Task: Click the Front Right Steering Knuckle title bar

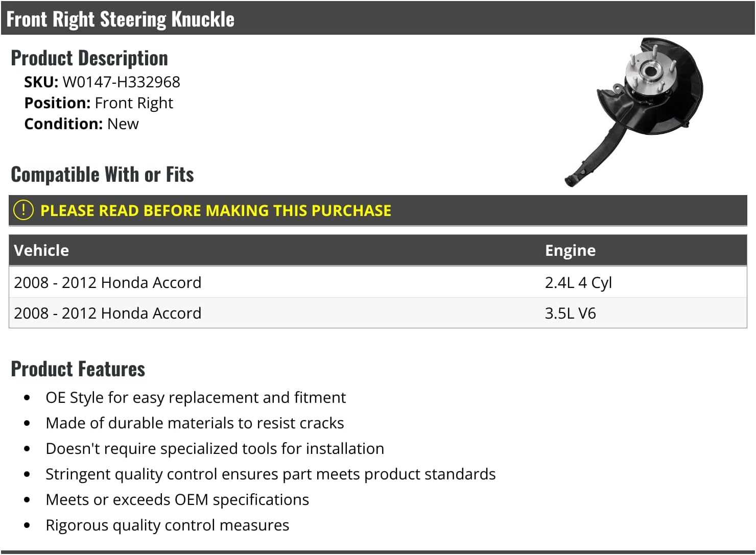Action: (x=377, y=18)
